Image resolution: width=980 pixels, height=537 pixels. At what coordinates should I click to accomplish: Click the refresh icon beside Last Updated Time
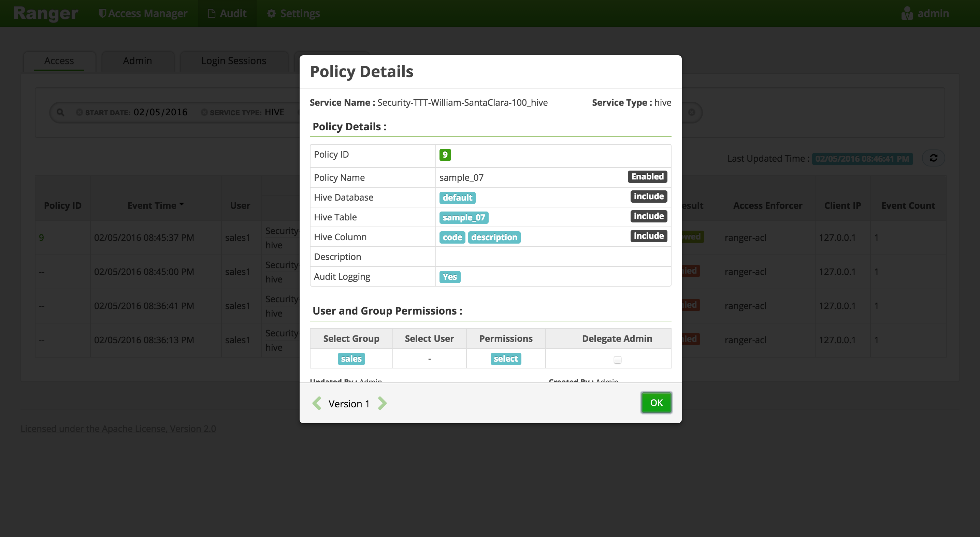tap(933, 158)
